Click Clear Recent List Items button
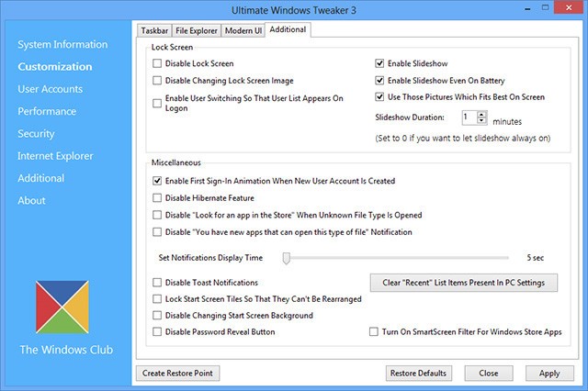Image resolution: width=588 pixels, height=391 pixels. [463, 283]
